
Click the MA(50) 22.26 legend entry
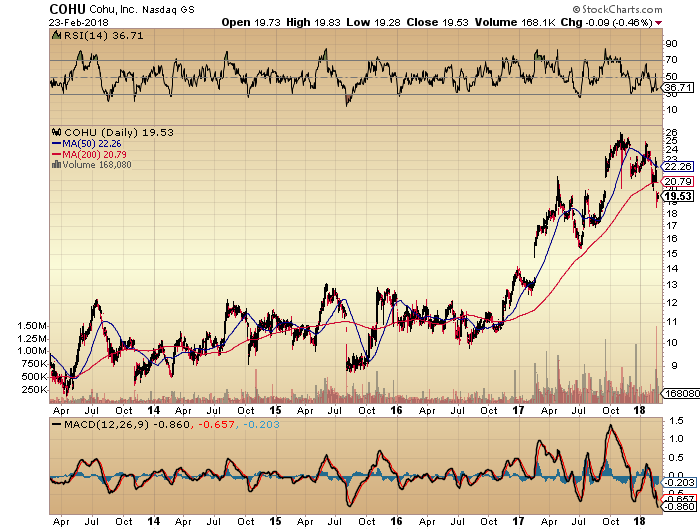pos(87,144)
